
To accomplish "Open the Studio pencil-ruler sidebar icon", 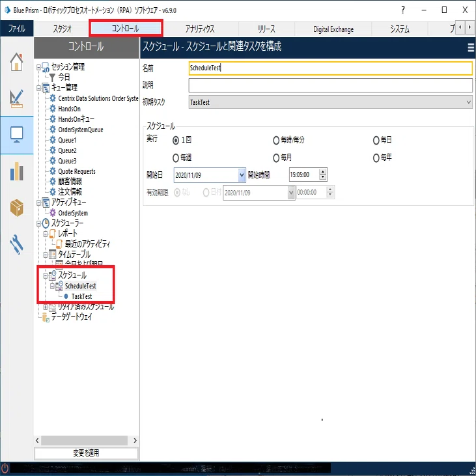I will coord(17,99).
